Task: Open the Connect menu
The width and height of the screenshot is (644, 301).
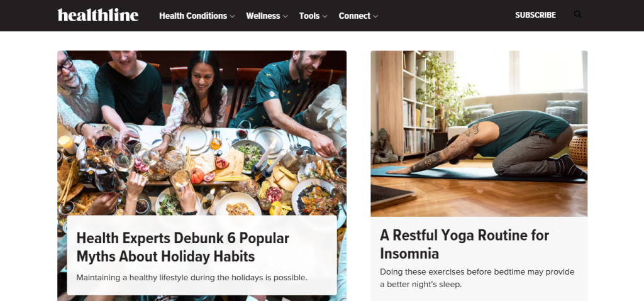Action: click(x=355, y=16)
